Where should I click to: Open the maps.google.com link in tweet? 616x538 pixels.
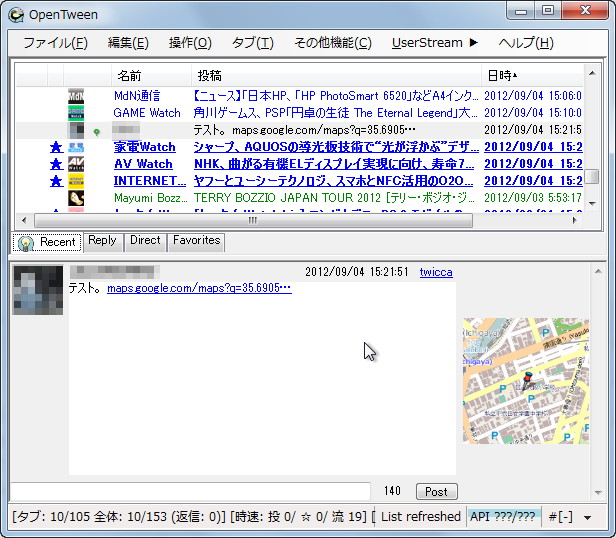point(199,288)
